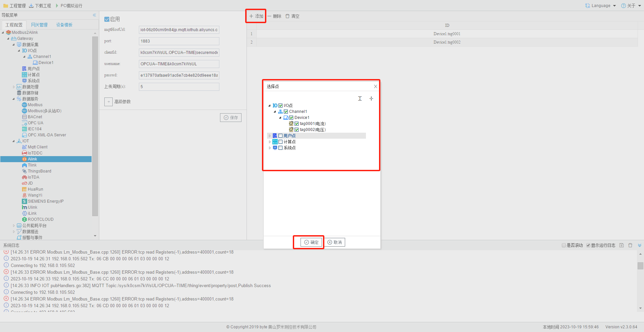
Task: Expand 用户点 node in dialog tree
Action: [269, 136]
